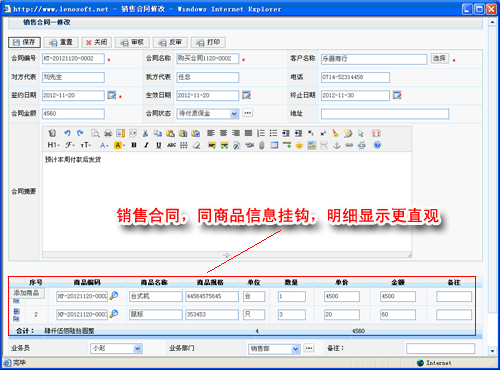The image size is (500, 370).
Task: Click the scissors cut icon
Action: tap(145, 133)
